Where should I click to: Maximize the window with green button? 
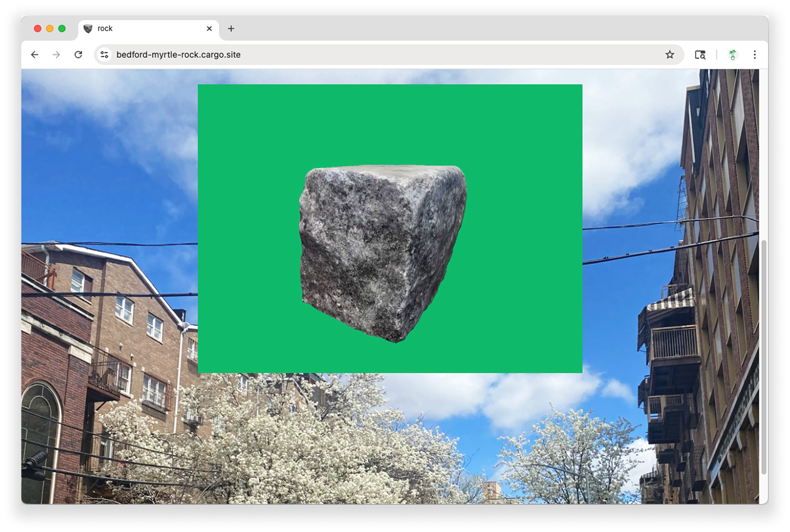click(x=62, y=29)
